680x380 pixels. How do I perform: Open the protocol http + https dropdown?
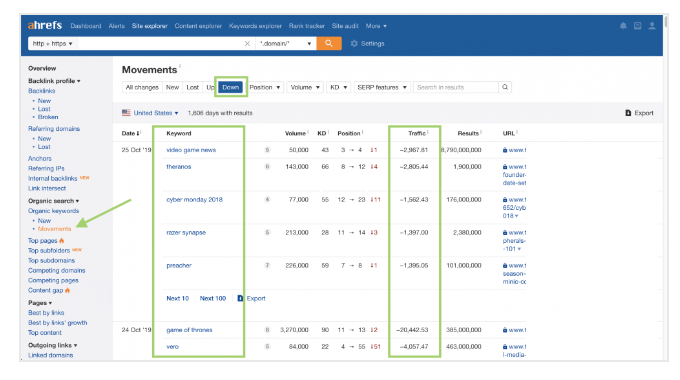pos(52,43)
